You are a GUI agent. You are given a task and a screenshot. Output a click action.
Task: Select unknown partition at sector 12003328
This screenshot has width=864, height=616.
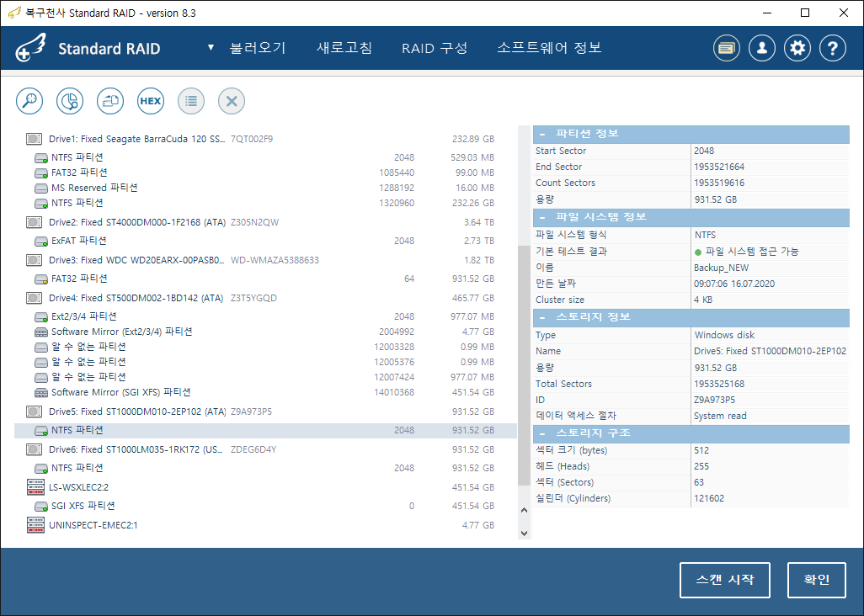click(x=265, y=348)
